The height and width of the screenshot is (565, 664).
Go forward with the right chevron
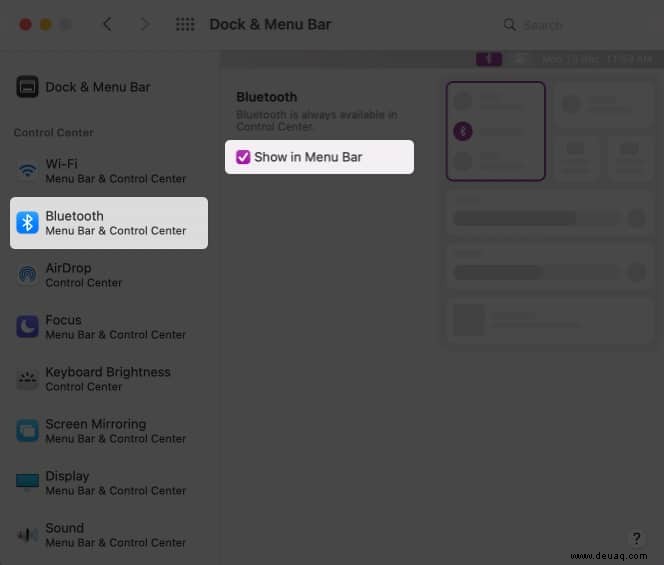coord(144,24)
